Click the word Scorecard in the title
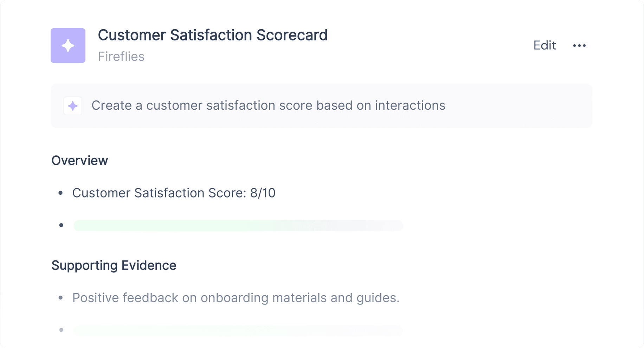The width and height of the screenshot is (644, 348). pyautogui.click(x=292, y=35)
